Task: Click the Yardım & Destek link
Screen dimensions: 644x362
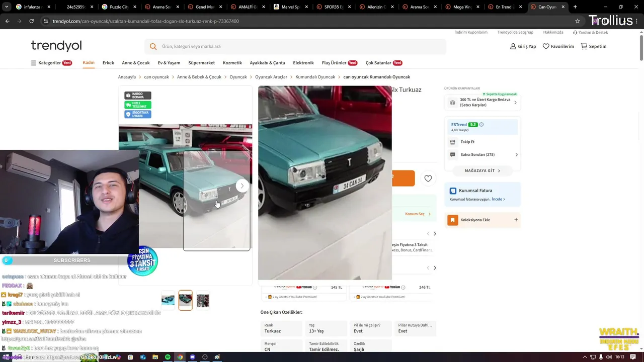Action: 590,32
